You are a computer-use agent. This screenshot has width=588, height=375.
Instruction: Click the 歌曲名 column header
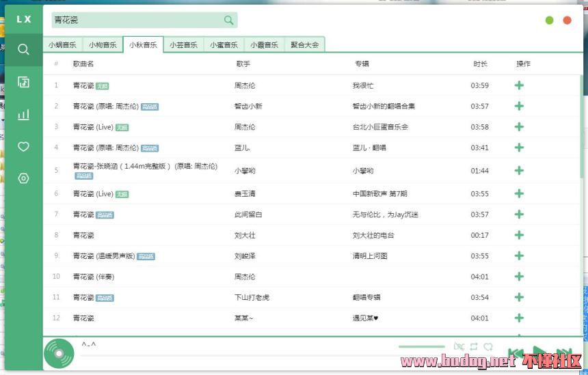[x=83, y=64]
